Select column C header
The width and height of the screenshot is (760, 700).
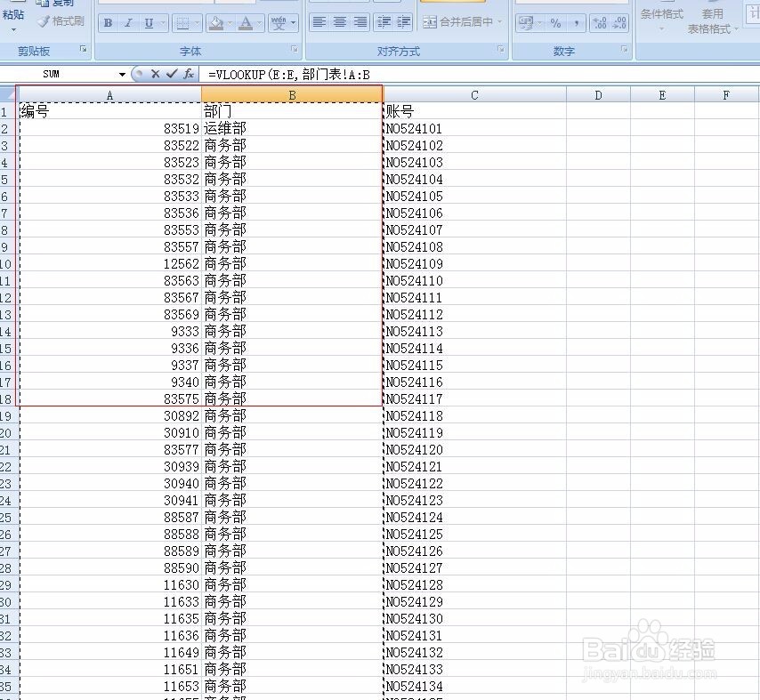click(x=474, y=95)
